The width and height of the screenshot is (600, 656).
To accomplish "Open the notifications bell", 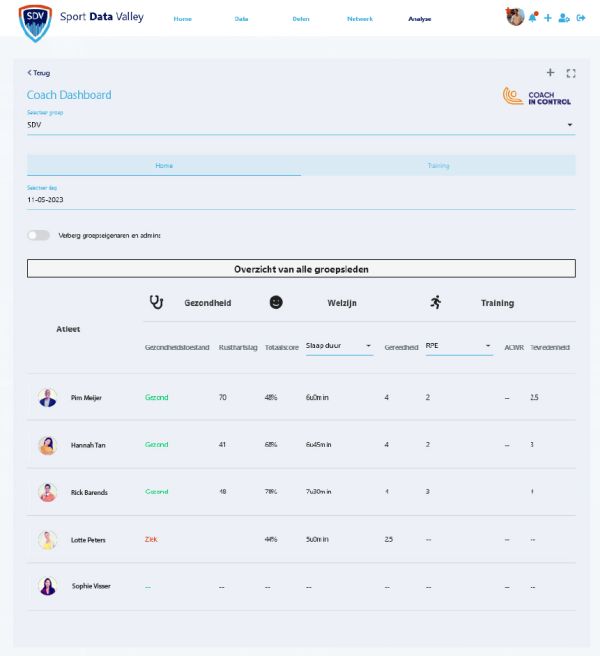I will [533, 17].
